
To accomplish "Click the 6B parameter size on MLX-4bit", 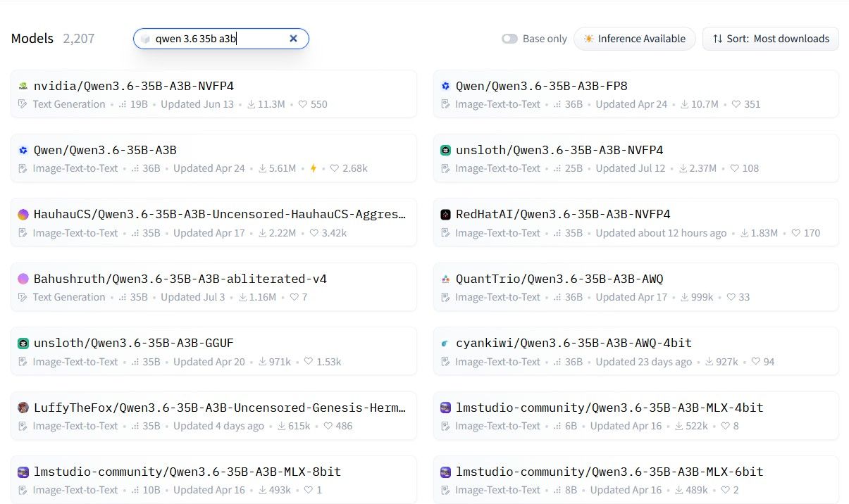I will [x=571, y=426].
